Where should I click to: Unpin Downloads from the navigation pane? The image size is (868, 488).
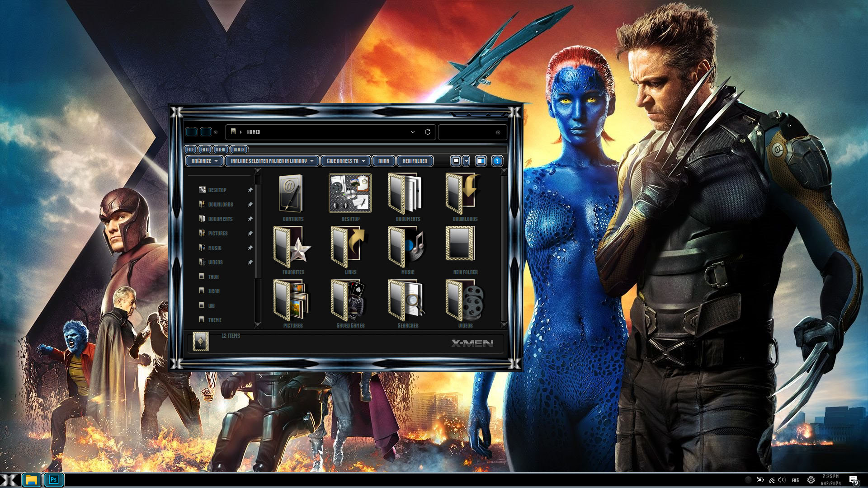coord(250,205)
